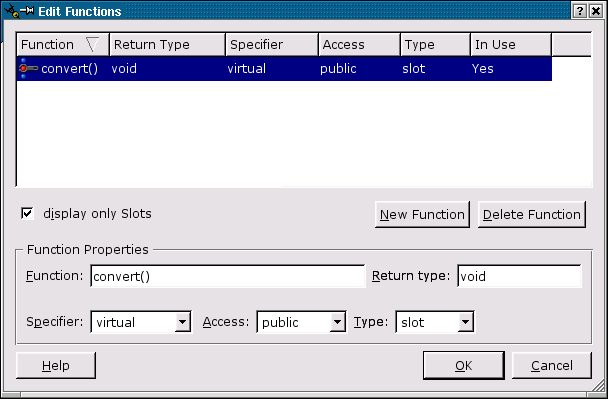Click the Help button

click(56, 365)
